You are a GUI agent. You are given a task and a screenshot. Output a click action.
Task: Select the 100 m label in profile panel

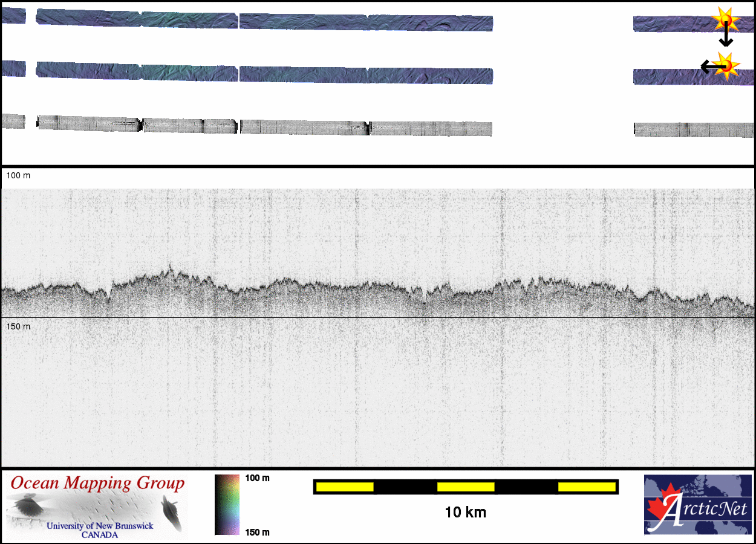[18, 175]
